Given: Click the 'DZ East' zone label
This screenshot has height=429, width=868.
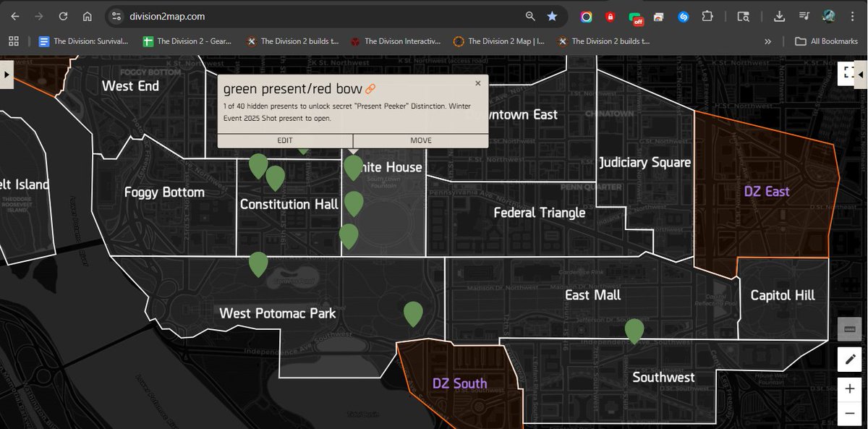Looking at the screenshot, I should tap(767, 192).
